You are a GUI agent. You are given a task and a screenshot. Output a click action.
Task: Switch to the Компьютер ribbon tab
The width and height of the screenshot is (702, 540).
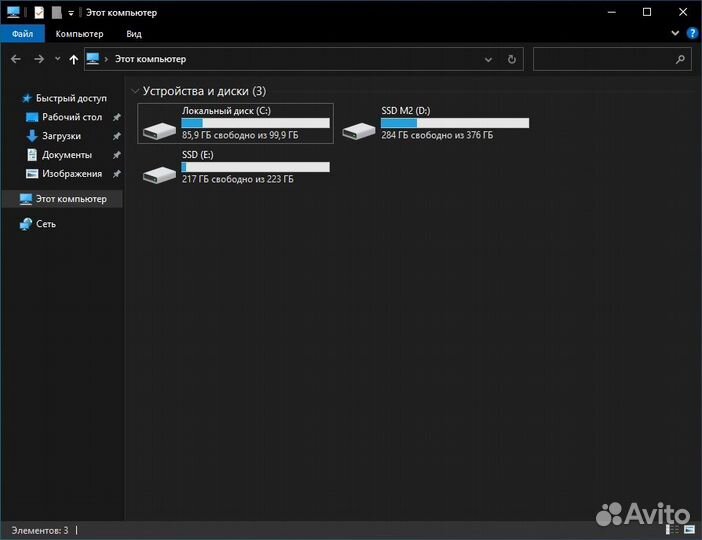click(x=79, y=33)
